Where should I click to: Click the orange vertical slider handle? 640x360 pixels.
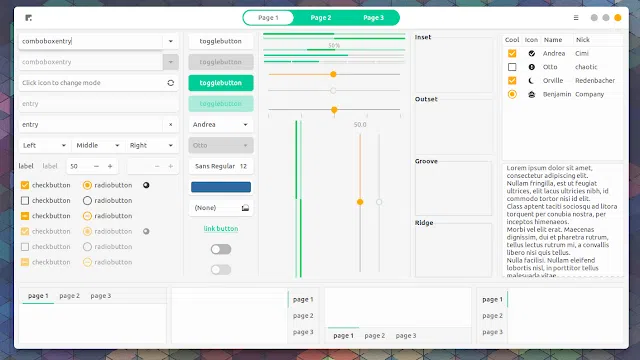pos(360,202)
